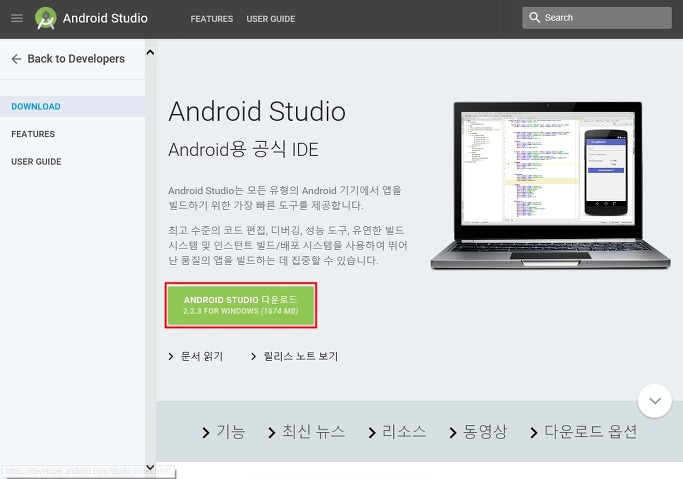Open the hamburger menu icon
This screenshot has width=683, height=479.
click(17, 18)
